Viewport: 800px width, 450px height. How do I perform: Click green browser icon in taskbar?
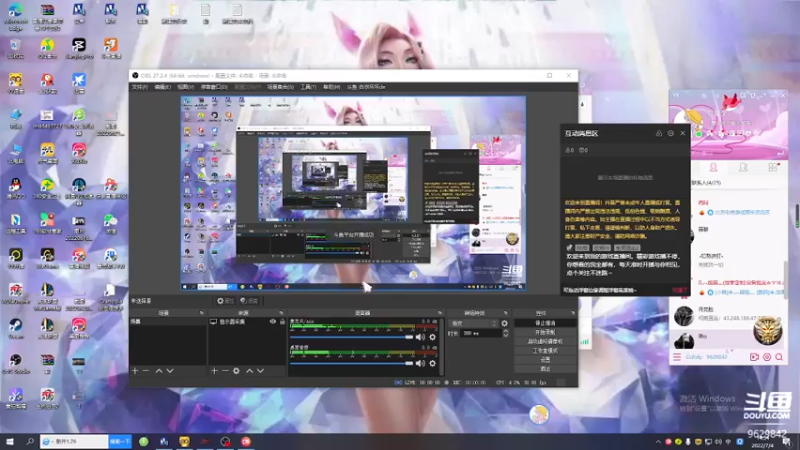coord(143,442)
